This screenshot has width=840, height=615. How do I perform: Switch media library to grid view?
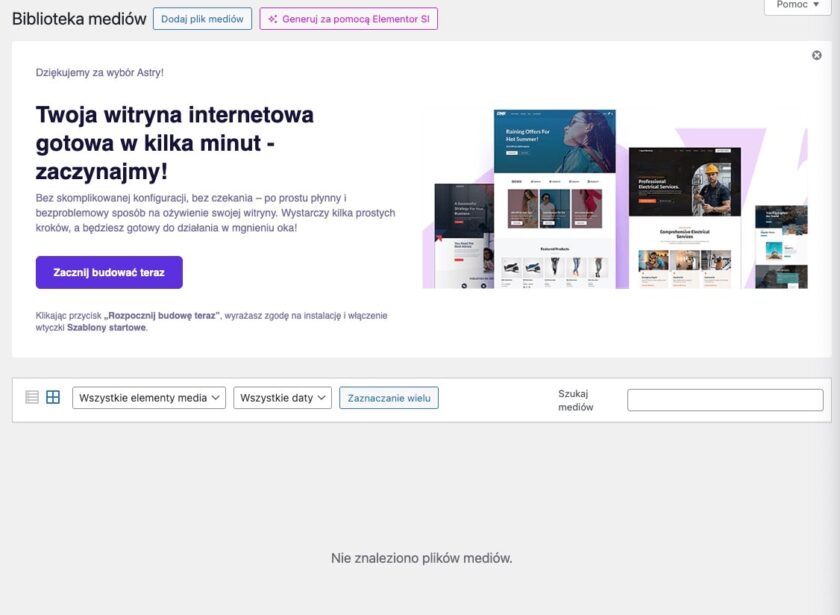click(54, 397)
